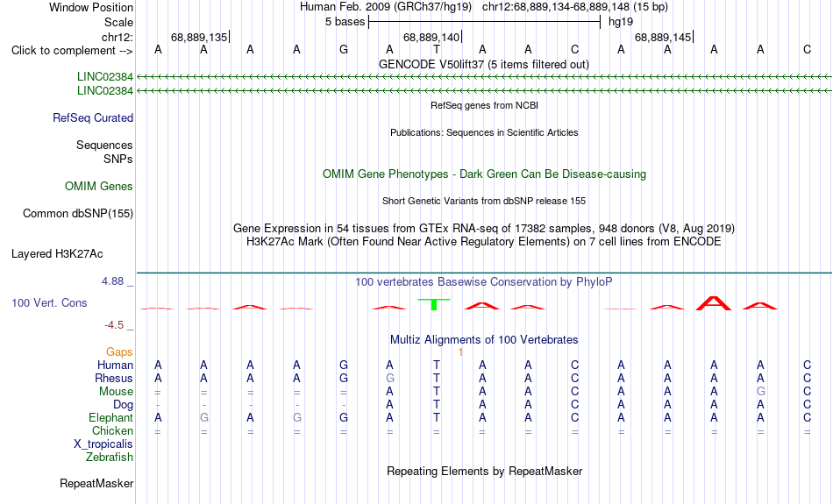This screenshot has width=833, height=504.
Task: Click the G base in the reference sequence row
Action: coord(343,50)
